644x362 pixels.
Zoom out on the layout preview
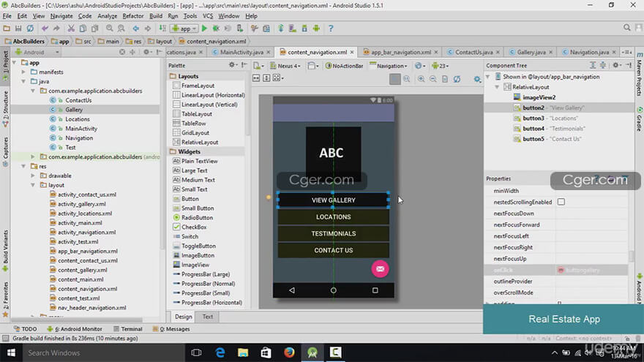point(433,79)
